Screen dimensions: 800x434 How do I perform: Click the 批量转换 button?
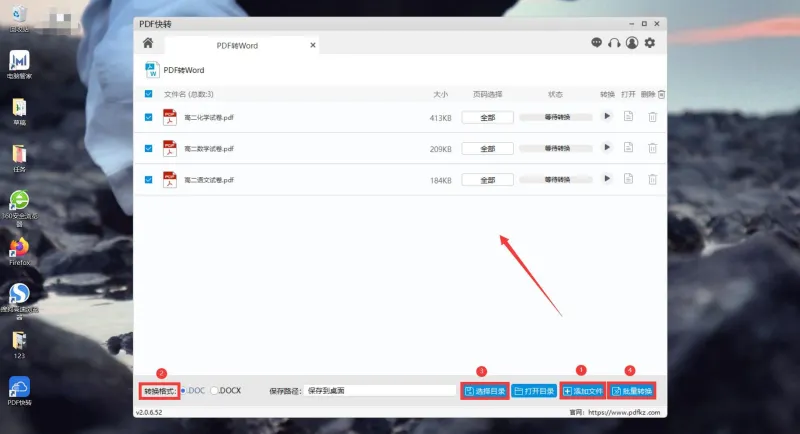[x=632, y=391]
